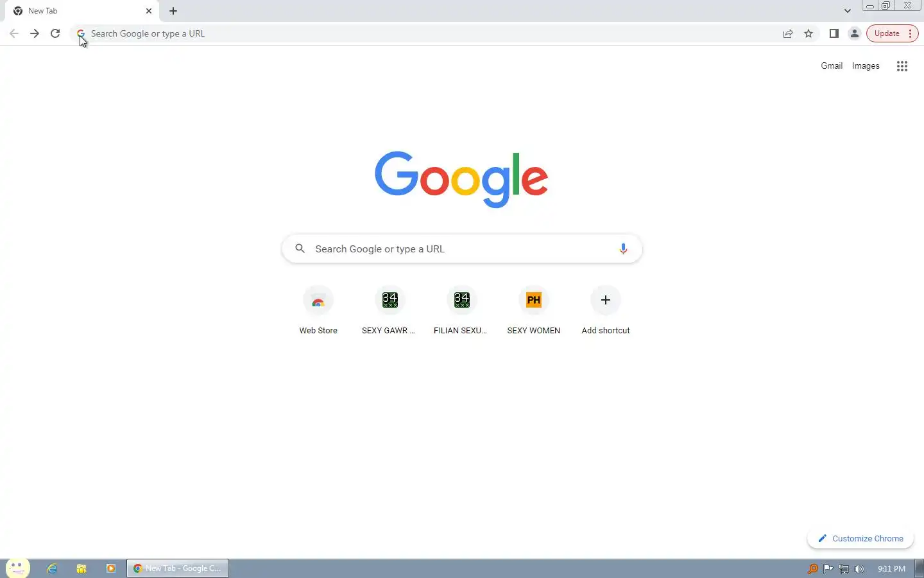
Task: Open the tab search chevron
Action: (x=848, y=11)
